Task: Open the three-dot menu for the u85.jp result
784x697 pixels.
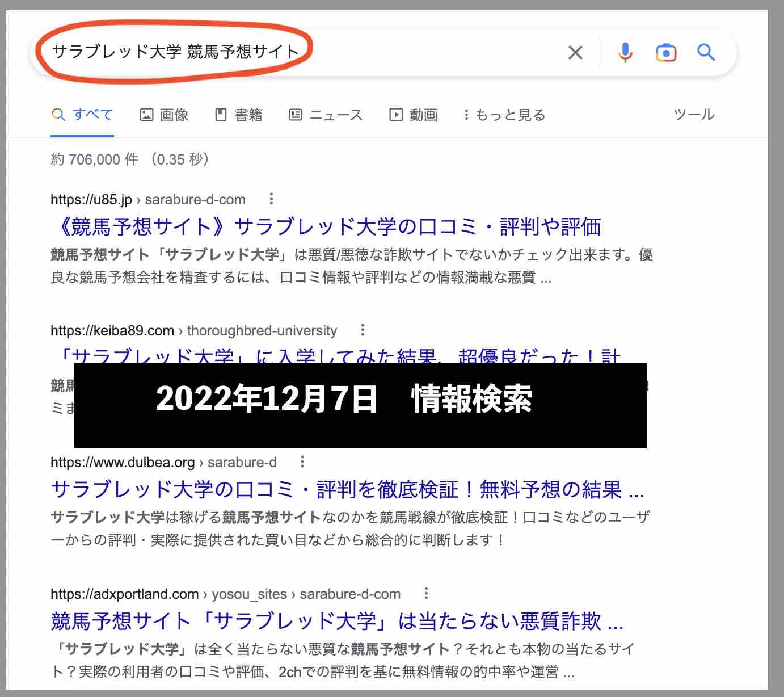Action: pos(271,199)
